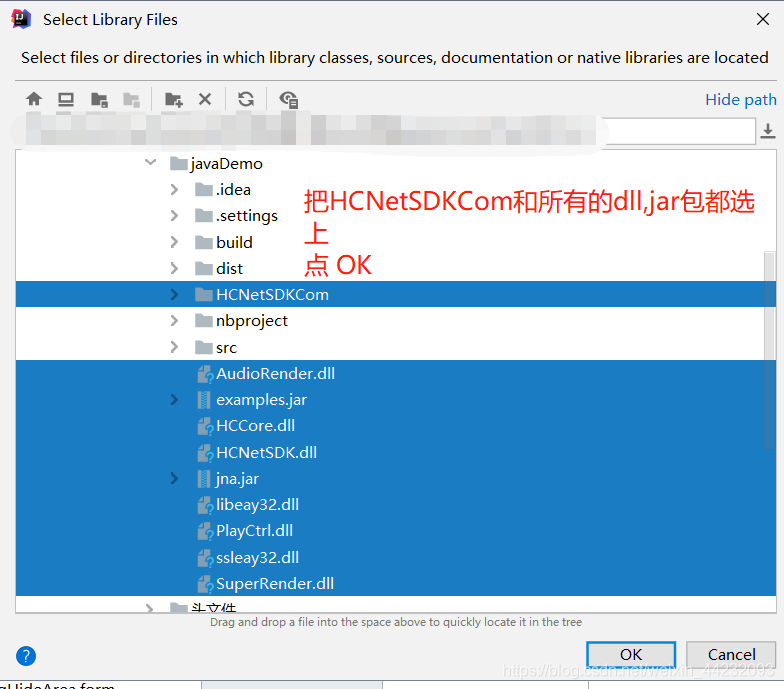Select the dist folder name
Viewport: 784px width, 689px height.
[x=229, y=268]
